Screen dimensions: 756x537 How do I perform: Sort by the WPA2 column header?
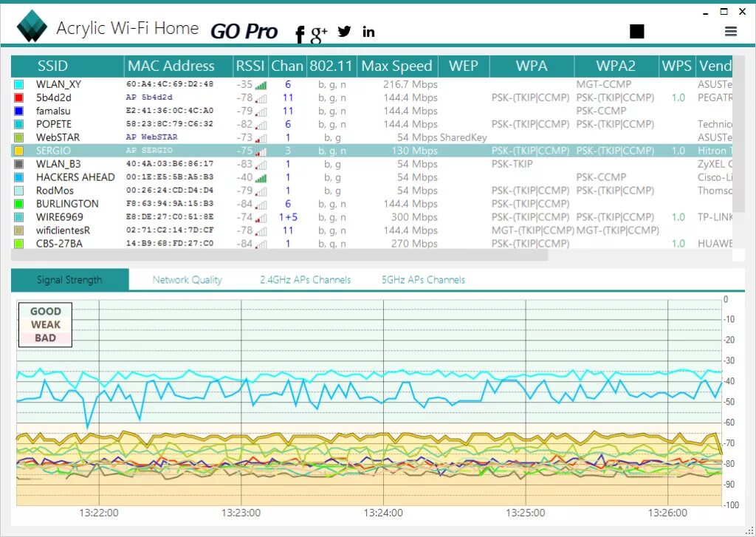(616, 66)
